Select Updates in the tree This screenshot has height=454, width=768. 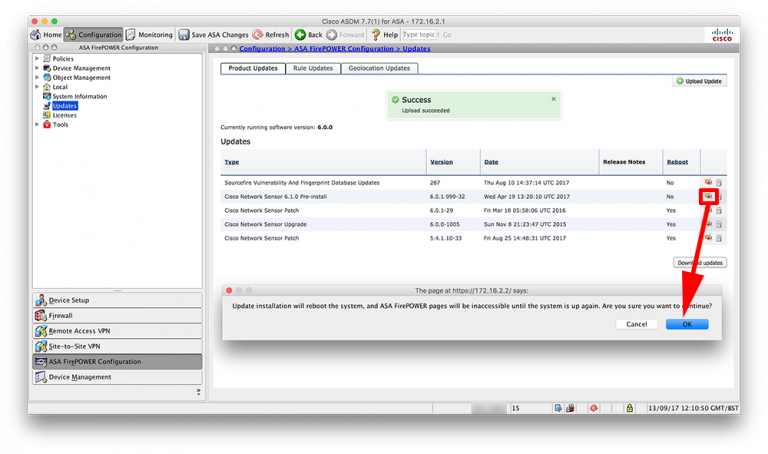pyautogui.click(x=65, y=106)
